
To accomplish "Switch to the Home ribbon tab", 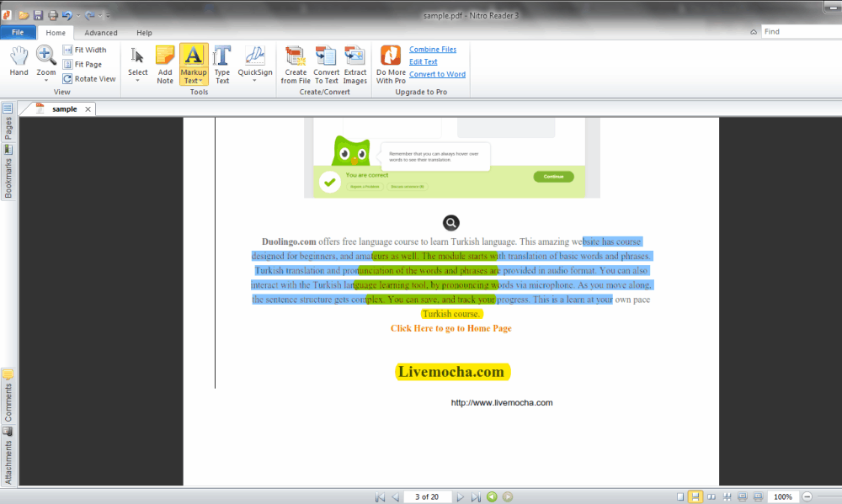I will [x=56, y=33].
